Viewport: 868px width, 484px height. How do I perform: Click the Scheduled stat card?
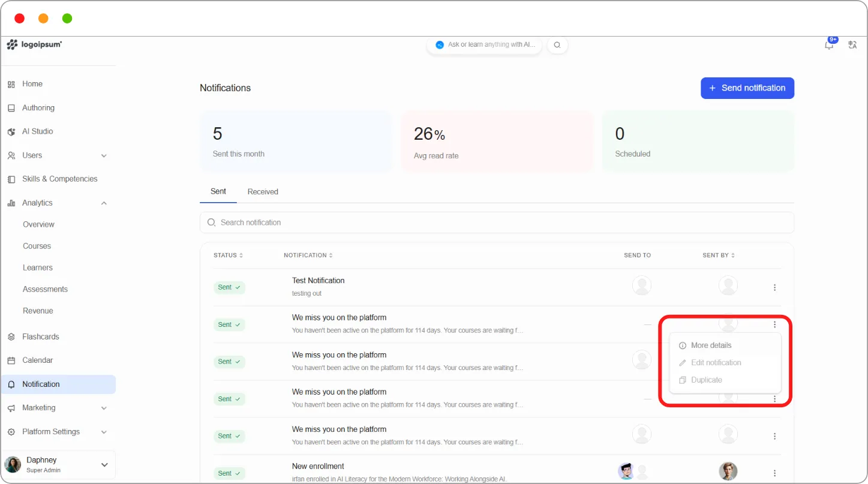[x=698, y=142]
